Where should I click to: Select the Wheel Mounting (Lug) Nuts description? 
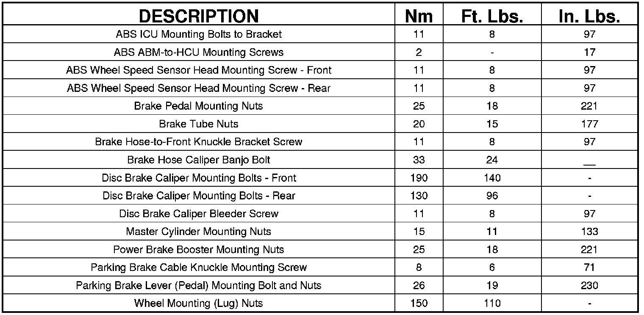(198, 303)
